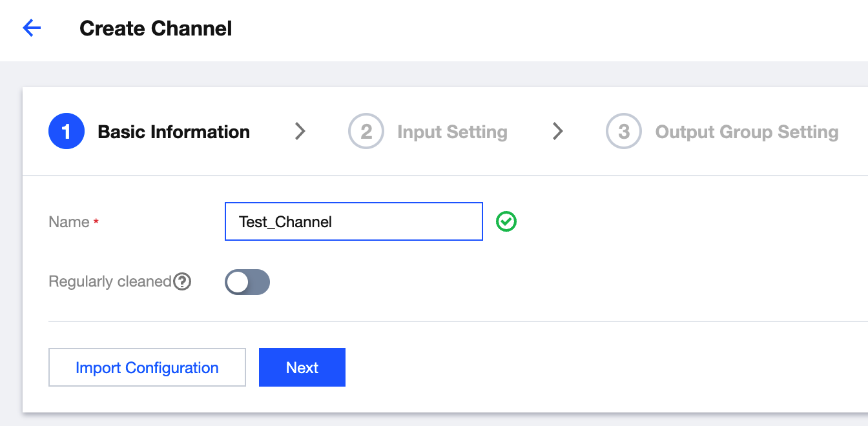
Task: Click the Import Configuration button
Action: [x=147, y=367]
